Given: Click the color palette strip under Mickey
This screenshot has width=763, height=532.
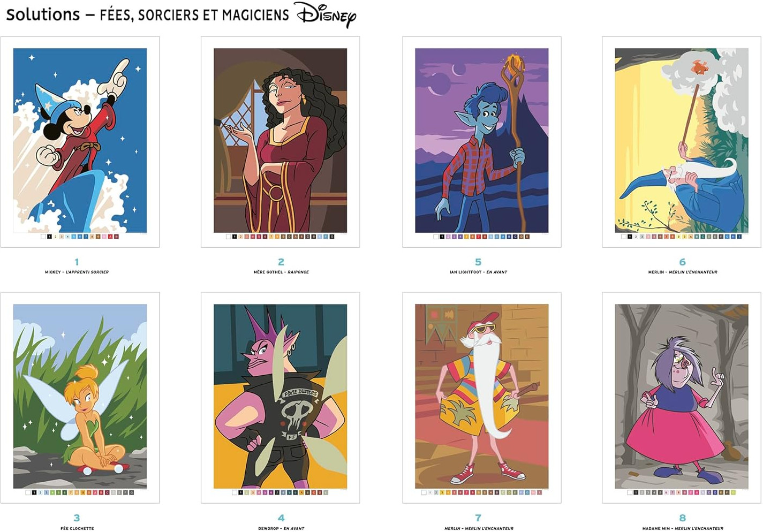Looking at the screenshot, I should pyautogui.click(x=80, y=237).
